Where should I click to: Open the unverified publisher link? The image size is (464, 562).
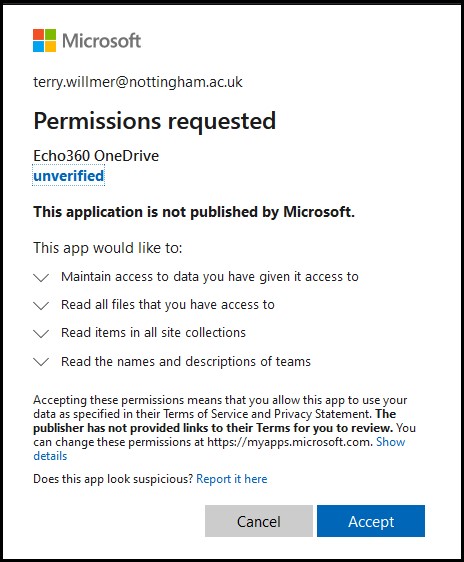[69, 176]
